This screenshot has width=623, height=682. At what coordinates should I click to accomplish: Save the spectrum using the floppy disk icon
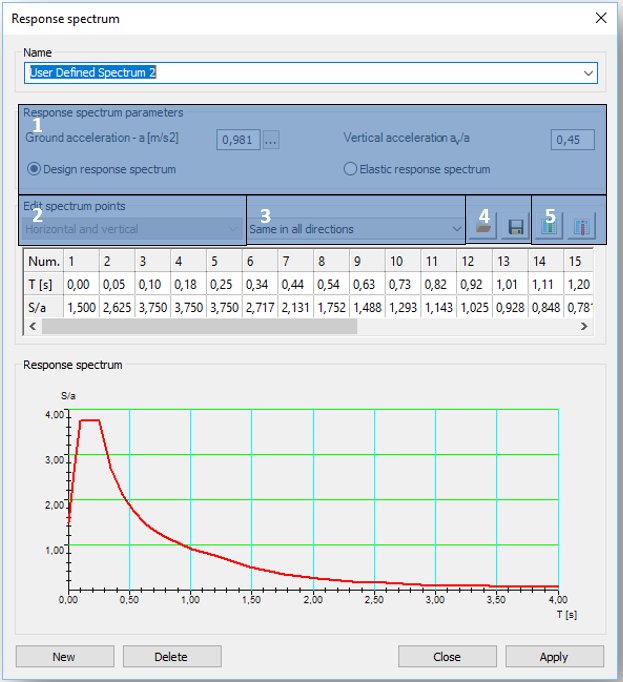[x=516, y=227]
